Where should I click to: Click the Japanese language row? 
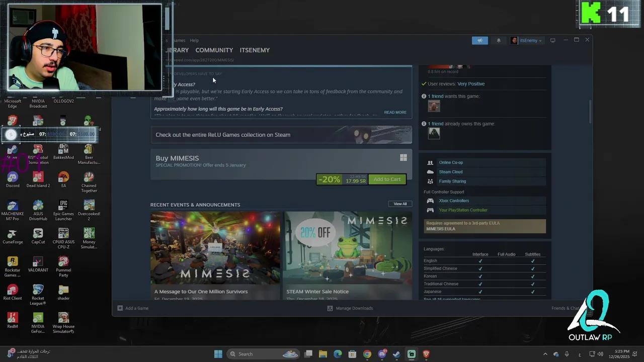(485, 292)
